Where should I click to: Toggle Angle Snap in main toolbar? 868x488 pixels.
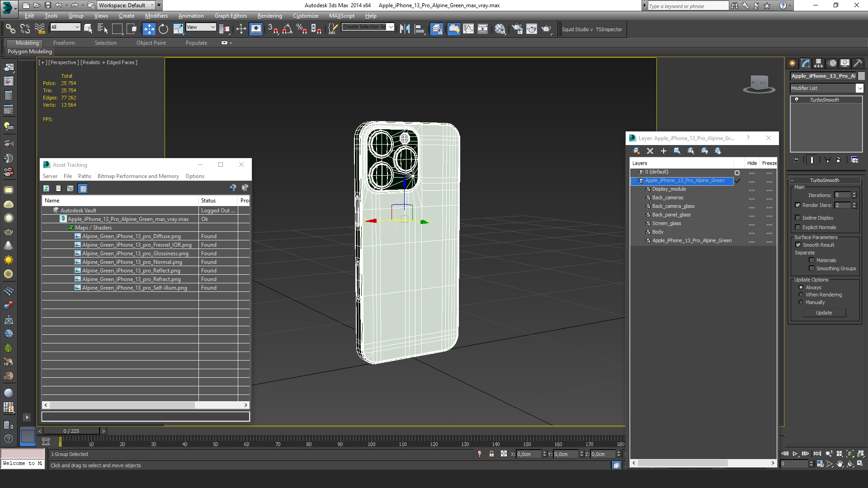[287, 29]
